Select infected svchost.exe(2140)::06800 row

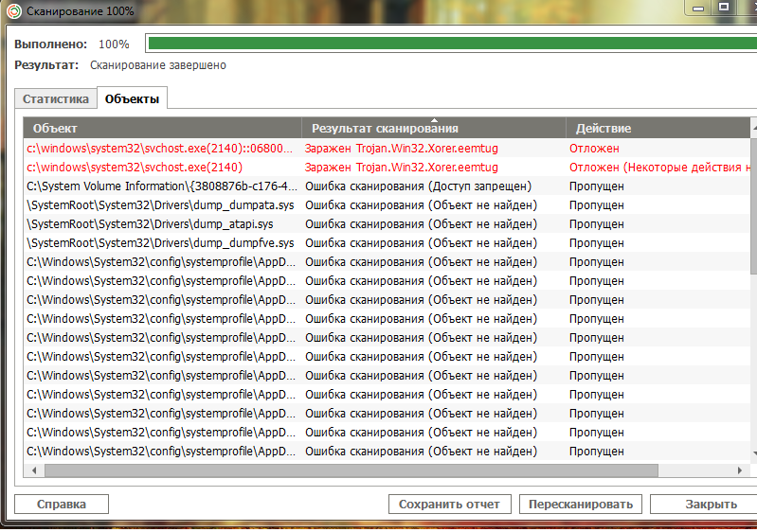tap(161, 149)
